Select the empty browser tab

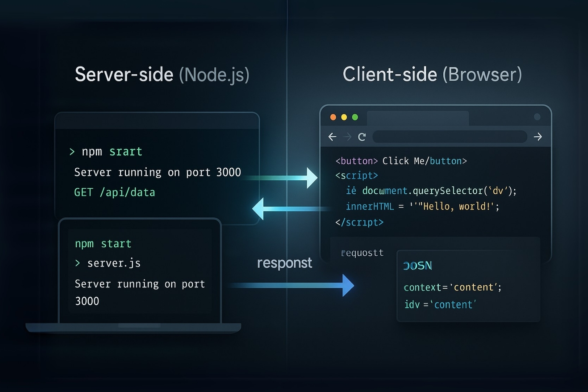pos(418,118)
